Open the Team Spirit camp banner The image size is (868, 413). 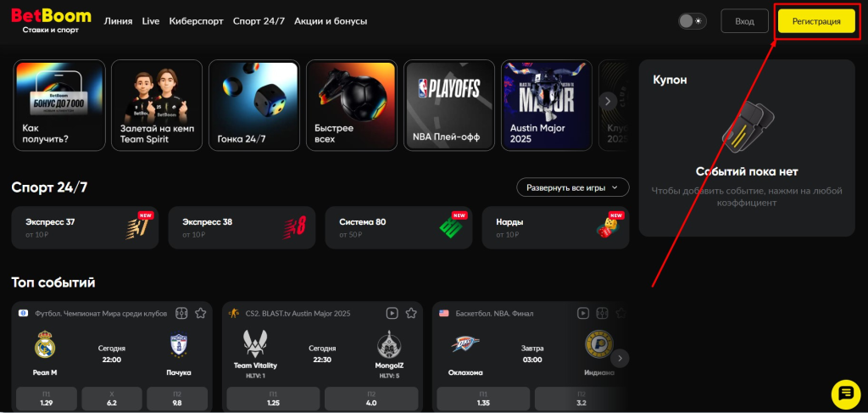(x=157, y=105)
